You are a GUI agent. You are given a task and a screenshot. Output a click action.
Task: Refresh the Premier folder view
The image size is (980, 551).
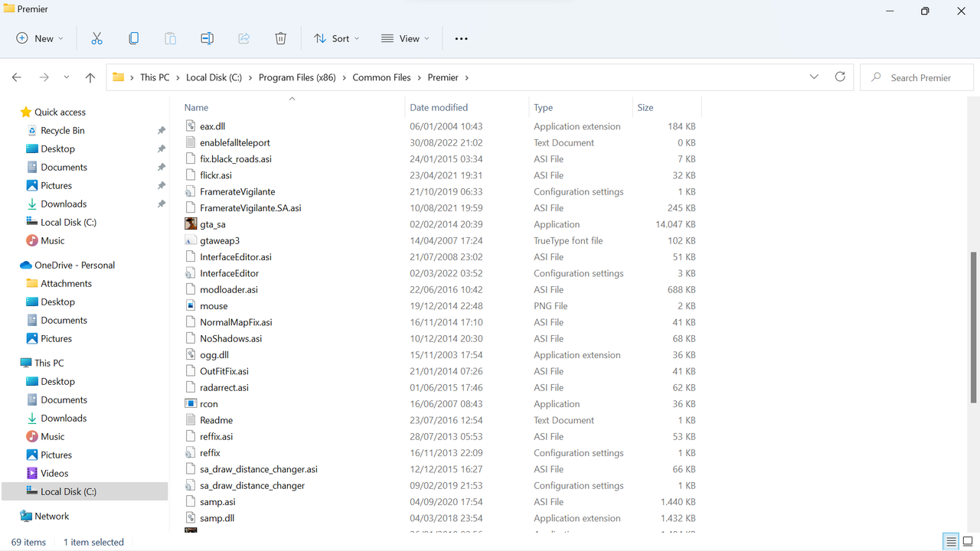tap(840, 77)
